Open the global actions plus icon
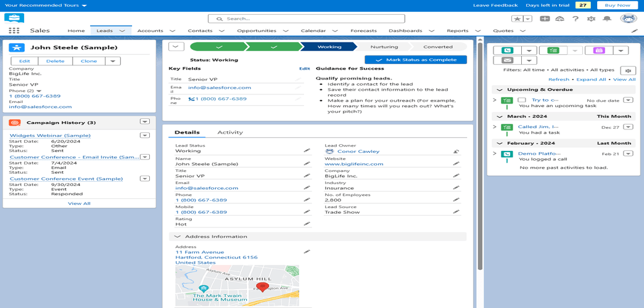This screenshot has height=308, width=644. click(545, 18)
